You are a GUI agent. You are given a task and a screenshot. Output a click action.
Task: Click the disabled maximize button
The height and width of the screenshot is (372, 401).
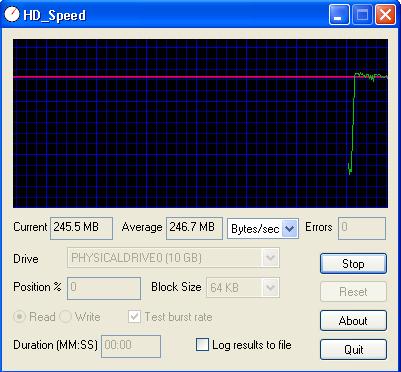tap(362, 15)
